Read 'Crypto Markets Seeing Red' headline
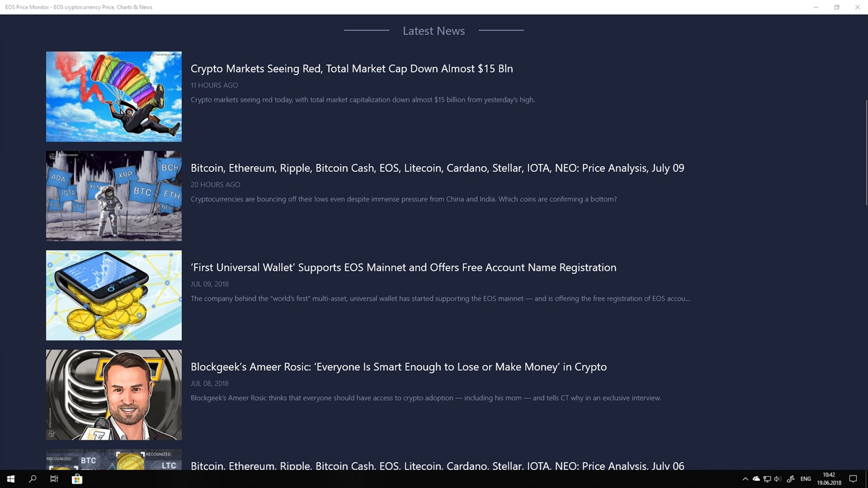Screen dimensions: 868x488 coord(352,68)
